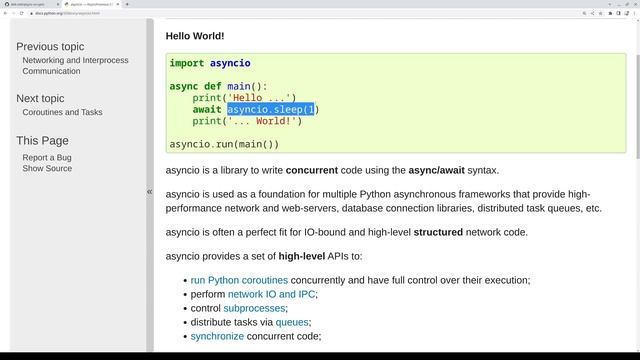Close the asyncio documentation tab
Screen dimensions: 640x360
coord(118,4)
